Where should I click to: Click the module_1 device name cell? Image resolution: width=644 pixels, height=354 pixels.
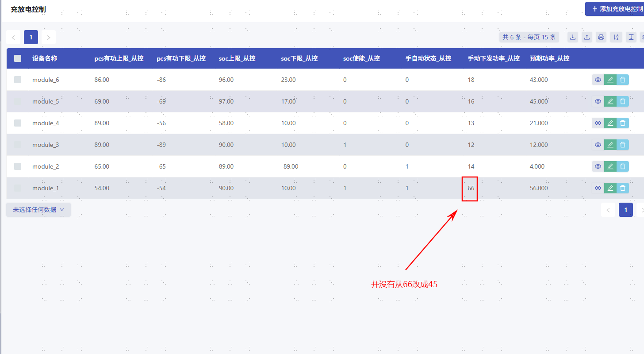[46, 188]
